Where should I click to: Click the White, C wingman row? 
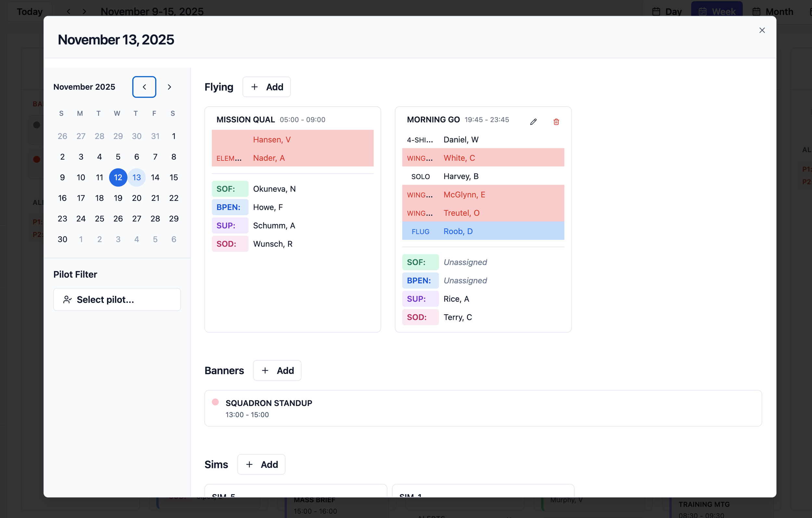[x=483, y=158]
